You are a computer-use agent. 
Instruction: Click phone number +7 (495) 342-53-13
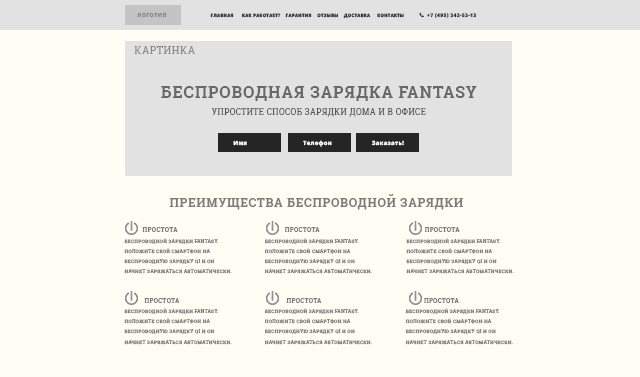[451, 16]
